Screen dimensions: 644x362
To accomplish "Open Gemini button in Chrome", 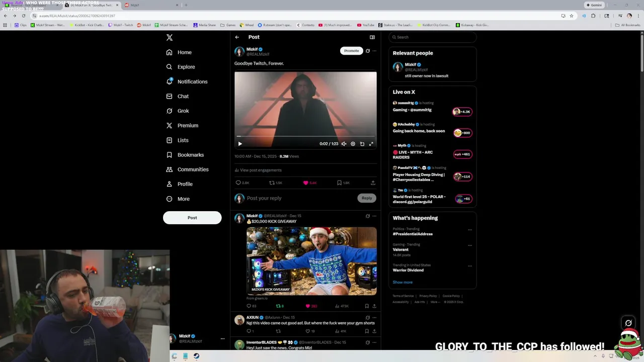I will point(594,5).
